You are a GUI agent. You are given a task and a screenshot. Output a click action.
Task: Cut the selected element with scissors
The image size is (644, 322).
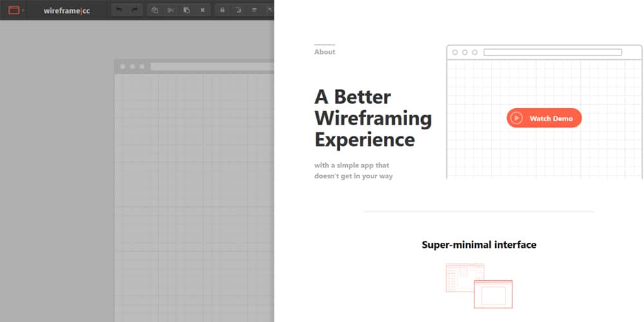click(171, 10)
